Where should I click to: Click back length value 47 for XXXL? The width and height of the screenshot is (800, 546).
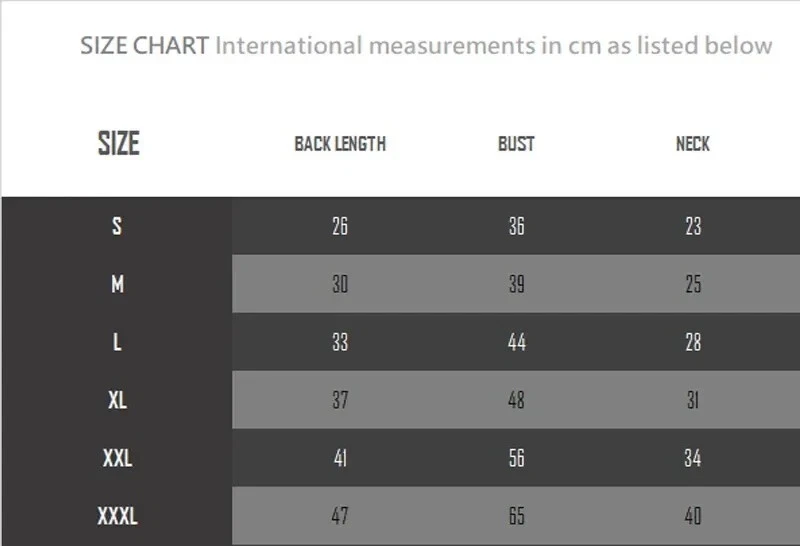click(340, 517)
